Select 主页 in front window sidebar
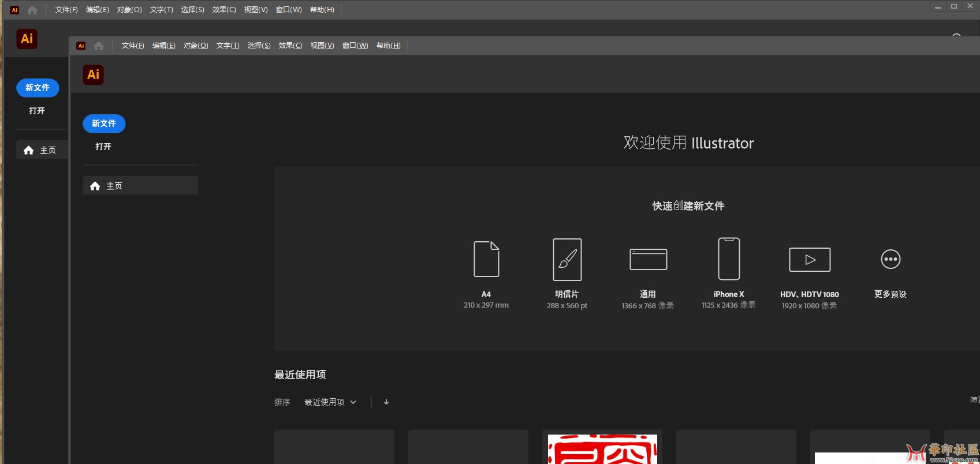This screenshot has height=464, width=980. pyautogui.click(x=140, y=185)
